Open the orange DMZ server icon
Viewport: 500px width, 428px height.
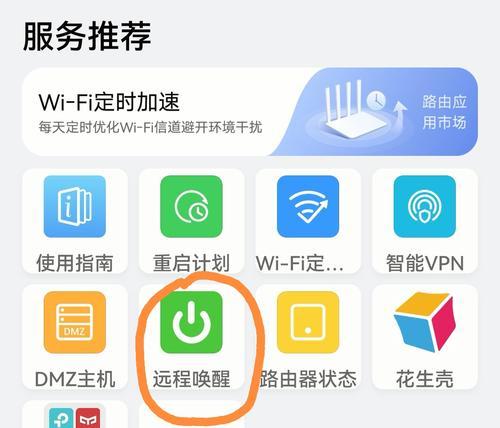pyautogui.click(x=75, y=322)
